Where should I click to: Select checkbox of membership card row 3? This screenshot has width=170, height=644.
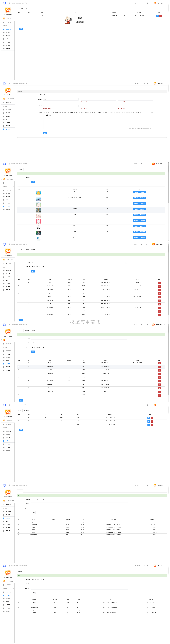[18, 417]
